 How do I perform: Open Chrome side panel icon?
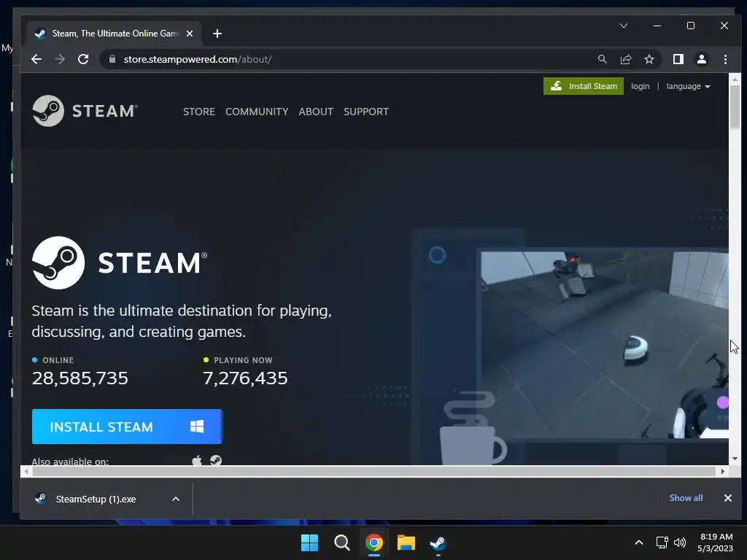(x=678, y=59)
